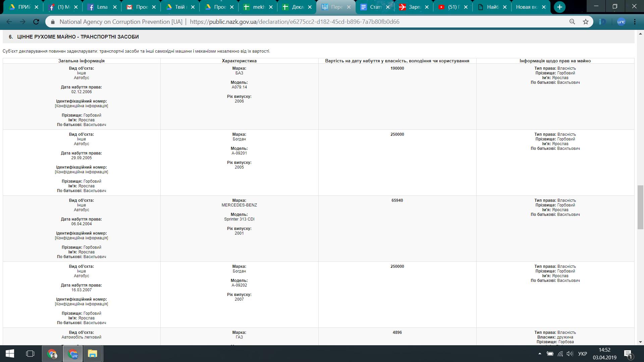
Task: Click the site security padlock icon
Action: pos(53,22)
